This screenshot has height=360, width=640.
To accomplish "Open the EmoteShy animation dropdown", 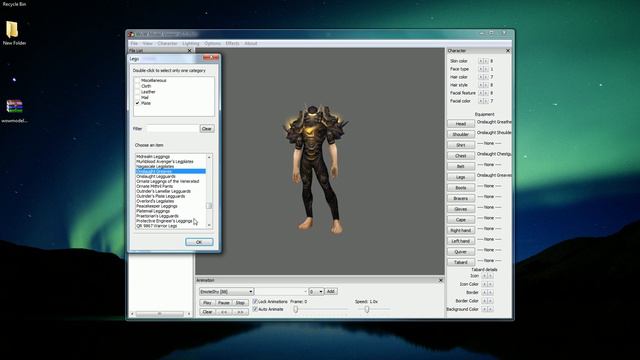I will pos(227,291).
